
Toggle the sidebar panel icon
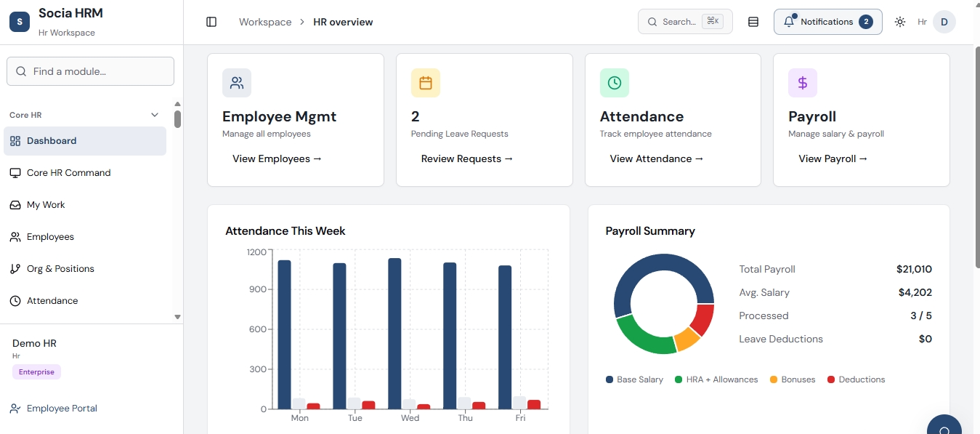[x=211, y=22]
